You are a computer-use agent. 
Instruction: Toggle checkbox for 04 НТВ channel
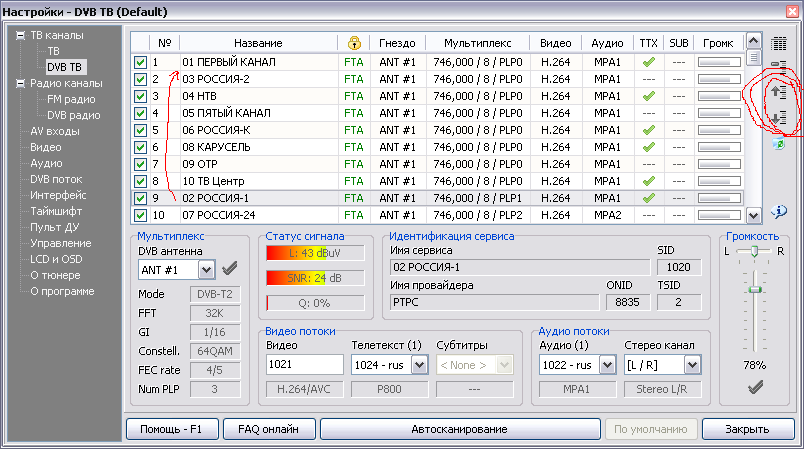pyautogui.click(x=141, y=96)
